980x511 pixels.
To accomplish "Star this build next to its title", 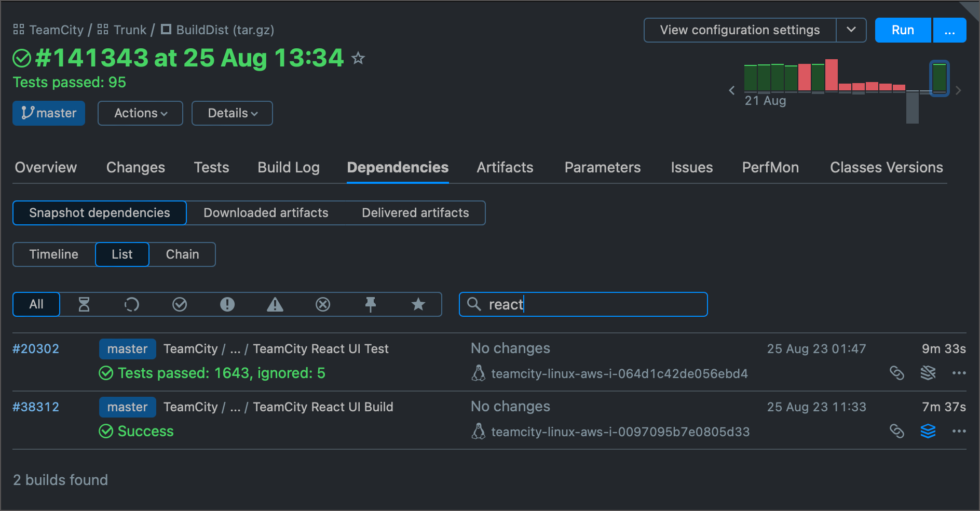I will pos(358,59).
